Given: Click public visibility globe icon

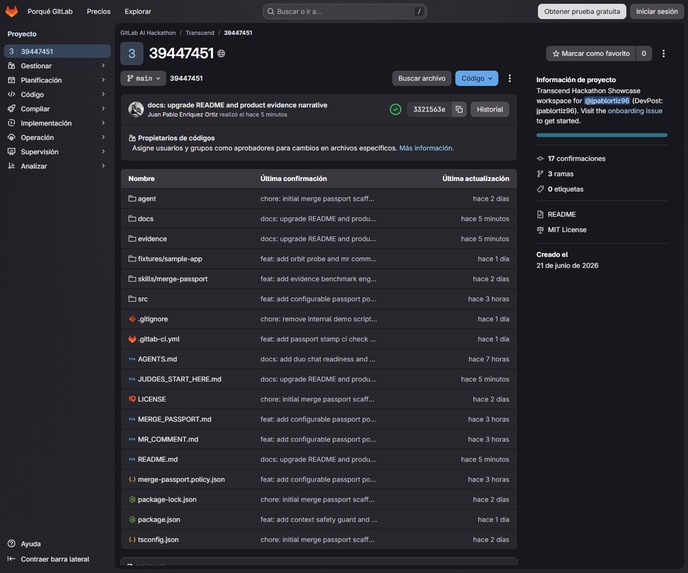Looking at the screenshot, I should pyautogui.click(x=221, y=54).
